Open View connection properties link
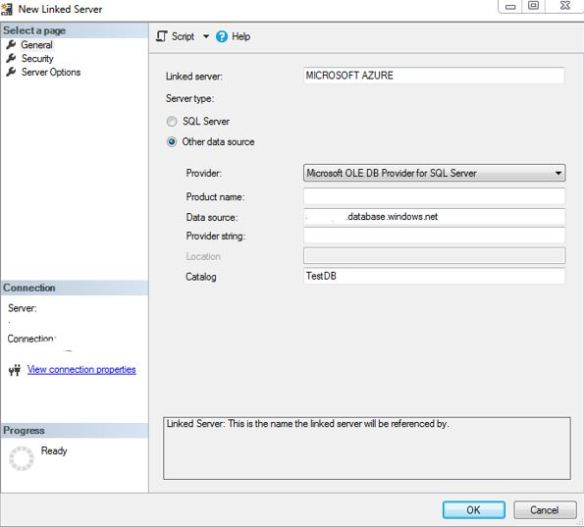 (82, 369)
